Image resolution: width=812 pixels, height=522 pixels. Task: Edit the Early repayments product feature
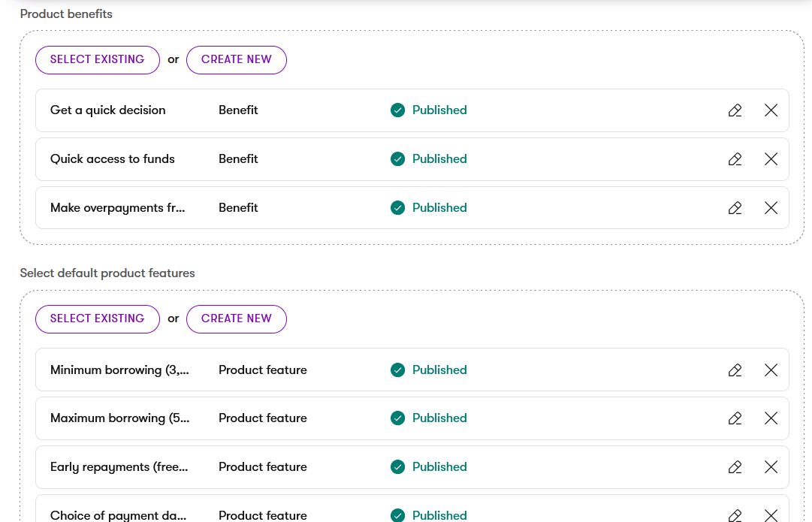[x=735, y=466]
